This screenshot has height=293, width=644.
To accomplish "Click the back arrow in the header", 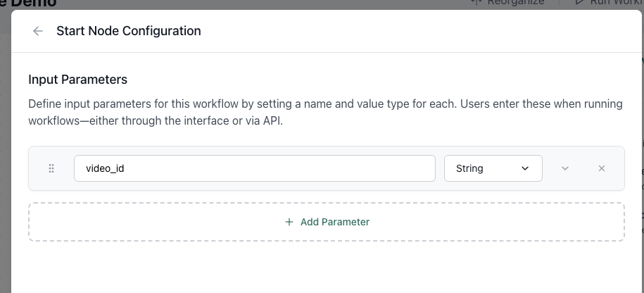I will pyautogui.click(x=38, y=31).
